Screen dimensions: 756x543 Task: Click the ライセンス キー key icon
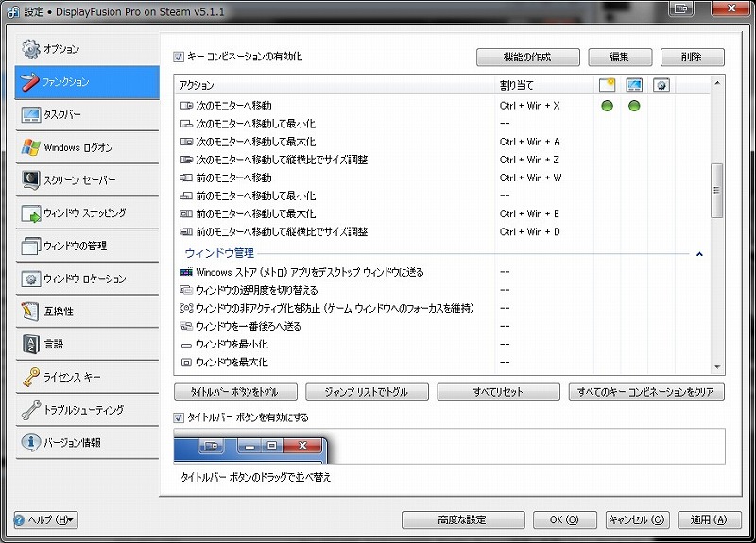[30, 377]
